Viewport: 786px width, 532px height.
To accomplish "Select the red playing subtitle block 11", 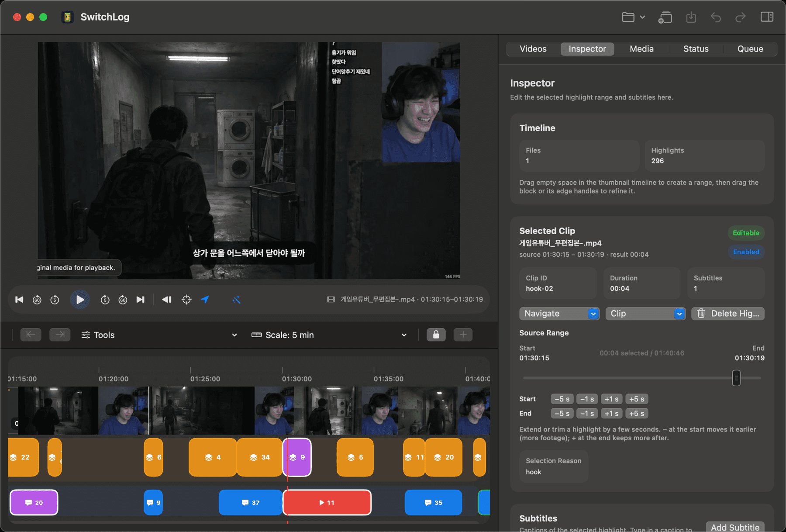I will point(327,503).
